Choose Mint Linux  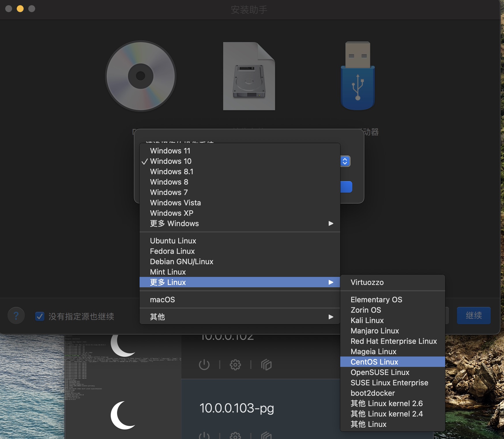click(x=240, y=272)
